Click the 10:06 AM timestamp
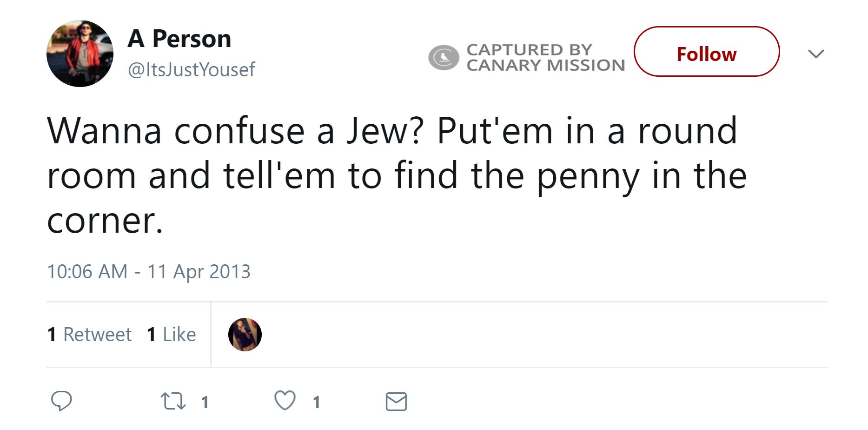Screen dimensions: 868x430 [87, 271]
